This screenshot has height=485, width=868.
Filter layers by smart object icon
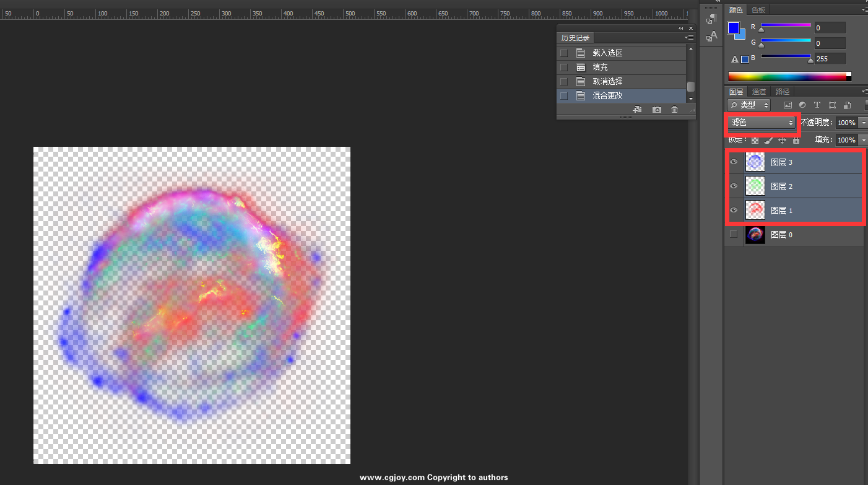tap(847, 105)
